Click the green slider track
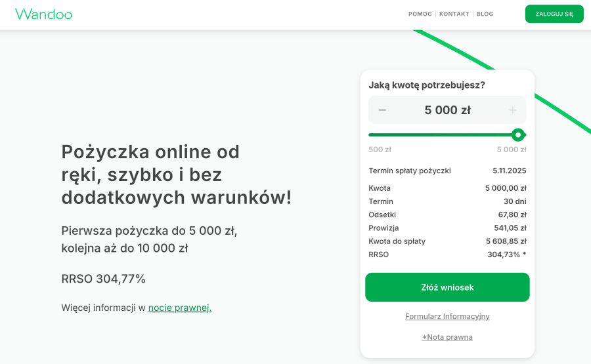 coord(440,135)
